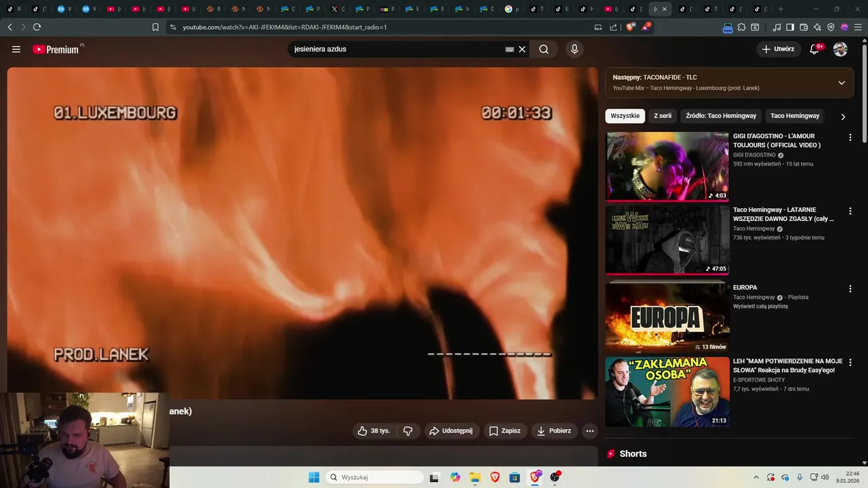Show more filter chips with right arrow

coord(843,117)
